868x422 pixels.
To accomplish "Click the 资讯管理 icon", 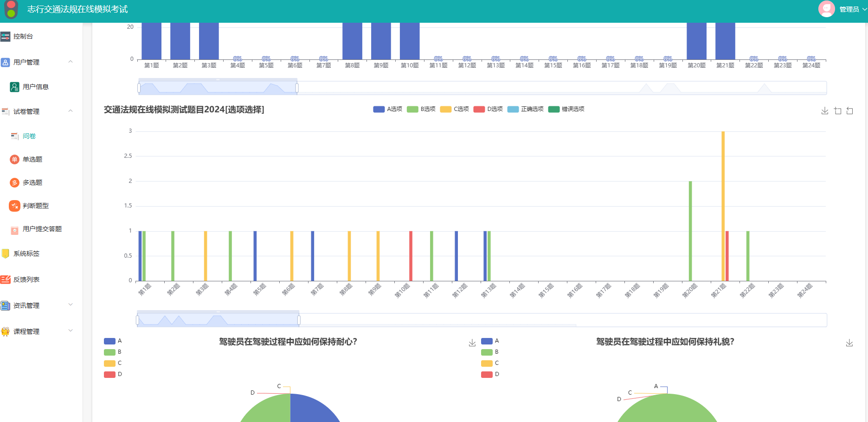I will 6,305.
